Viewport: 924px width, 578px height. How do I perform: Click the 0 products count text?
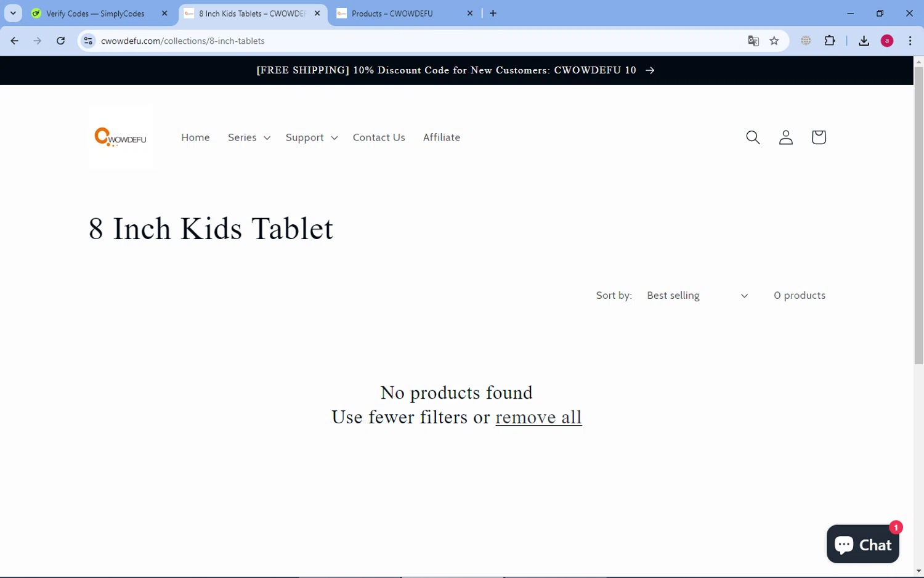tap(800, 296)
